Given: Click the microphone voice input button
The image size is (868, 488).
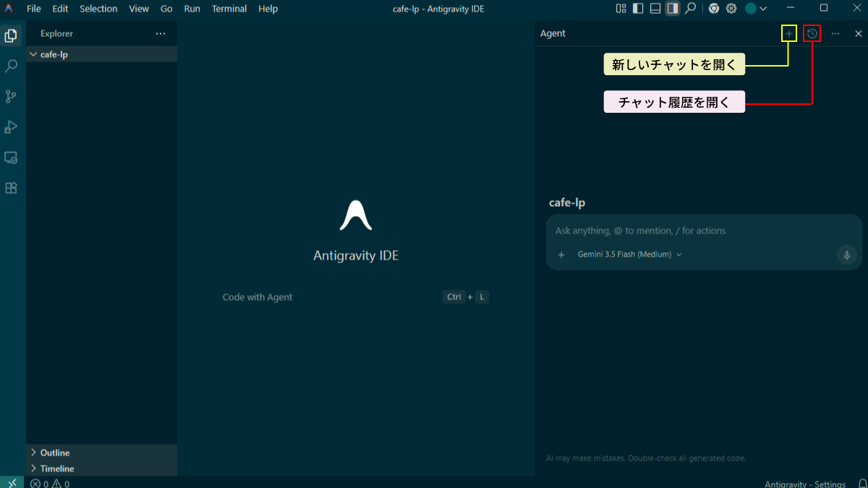Looking at the screenshot, I should [x=847, y=254].
